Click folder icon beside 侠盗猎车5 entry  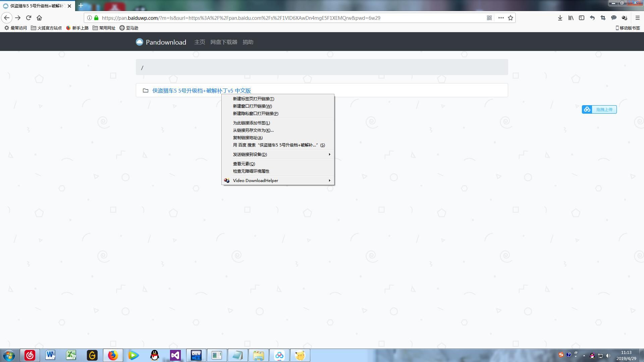point(146,90)
